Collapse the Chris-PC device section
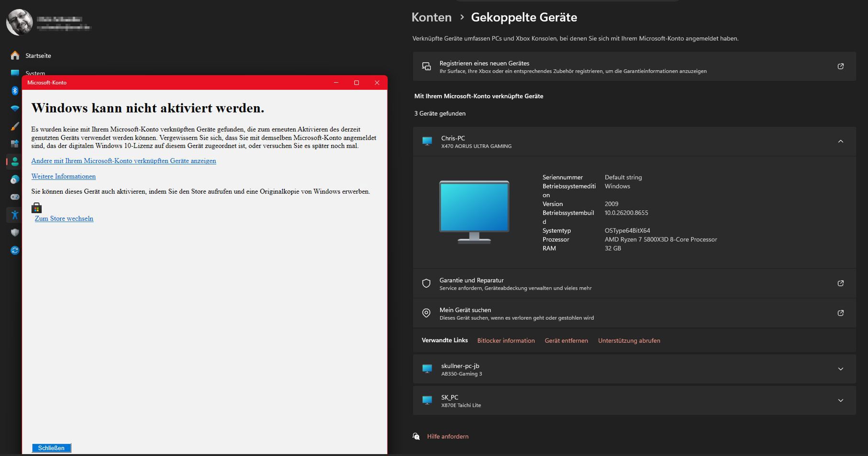 coord(840,141)
